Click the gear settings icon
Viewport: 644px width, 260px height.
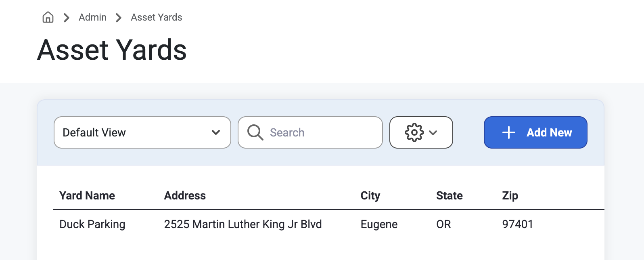(414, 132)
